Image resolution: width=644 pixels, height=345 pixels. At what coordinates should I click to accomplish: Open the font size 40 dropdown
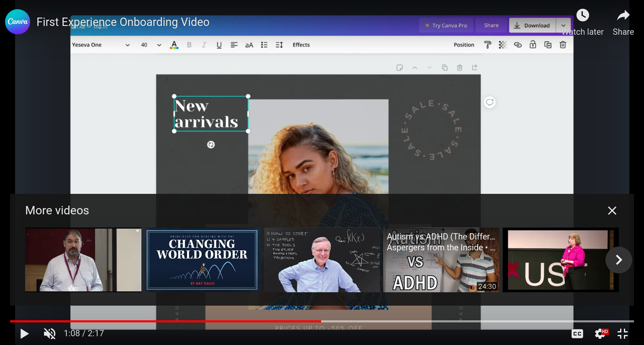click(x=151, y=45)
